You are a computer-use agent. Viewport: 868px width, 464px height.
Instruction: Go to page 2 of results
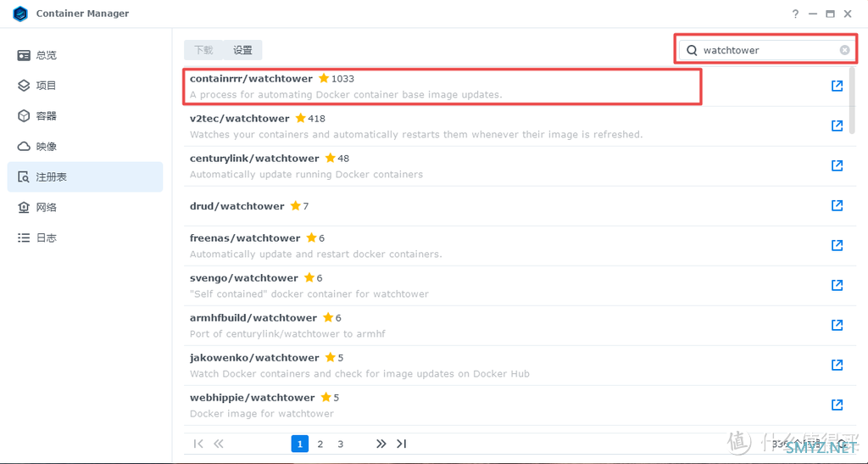point(320,444)
